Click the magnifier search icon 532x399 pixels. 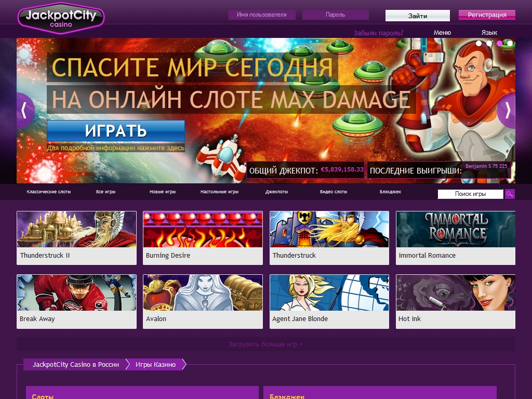click(x=510, y=194)
